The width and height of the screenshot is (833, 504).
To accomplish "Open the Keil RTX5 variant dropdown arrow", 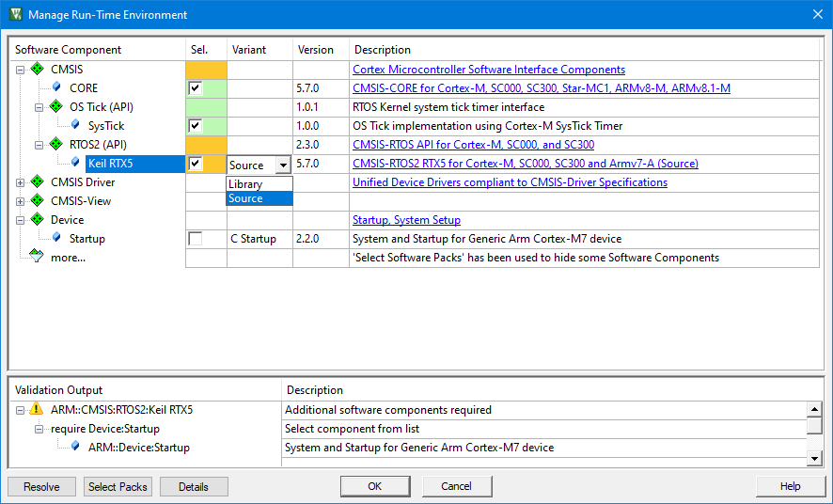I will (x=282, y=165).
